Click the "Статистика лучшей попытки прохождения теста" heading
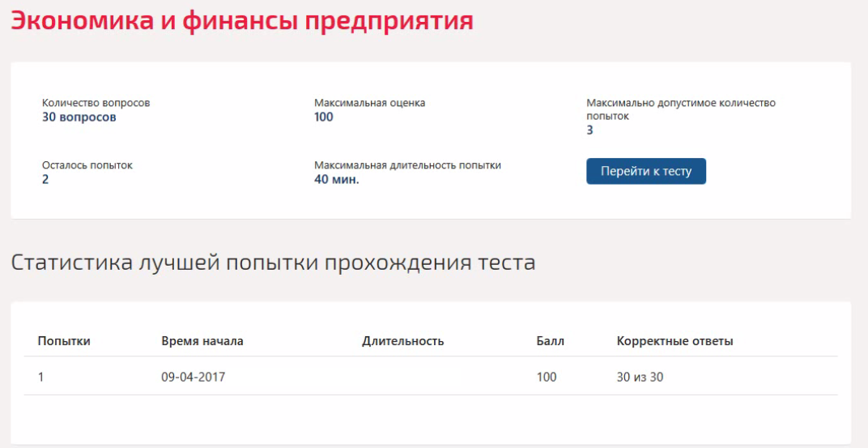Viewport: 868px width, 448px height. pyautogui.click(x=273, y=262)
